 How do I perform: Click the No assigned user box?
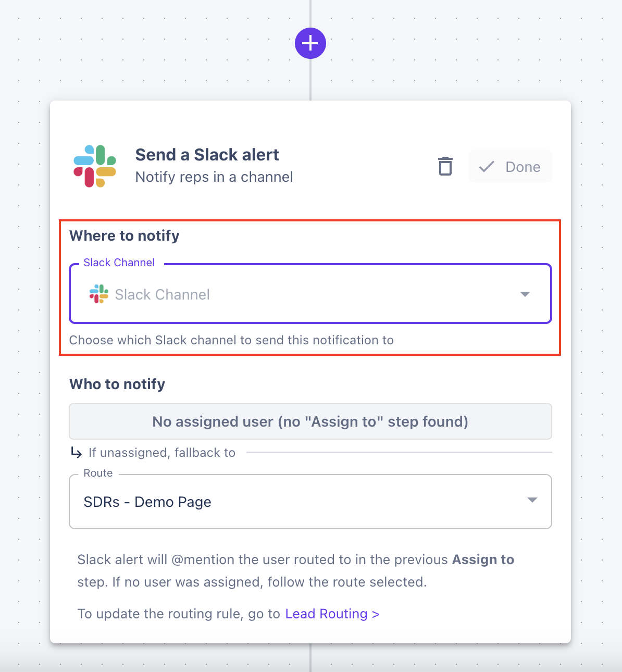[310, 421]
